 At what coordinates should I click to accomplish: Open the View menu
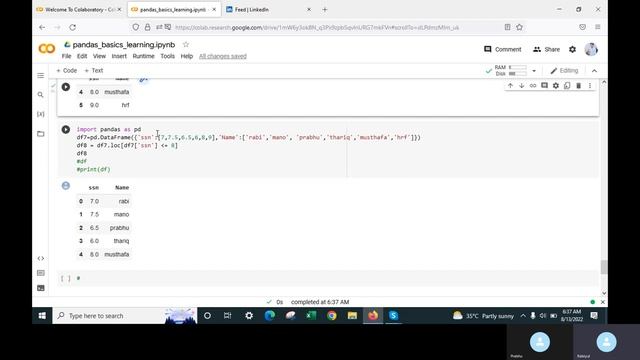(99, 56)
